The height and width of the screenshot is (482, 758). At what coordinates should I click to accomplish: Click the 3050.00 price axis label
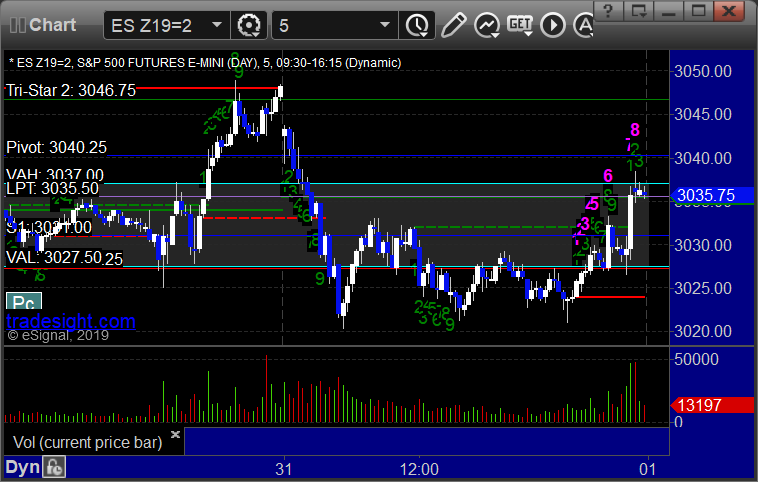pyautogui.click(x=703, y=72)
